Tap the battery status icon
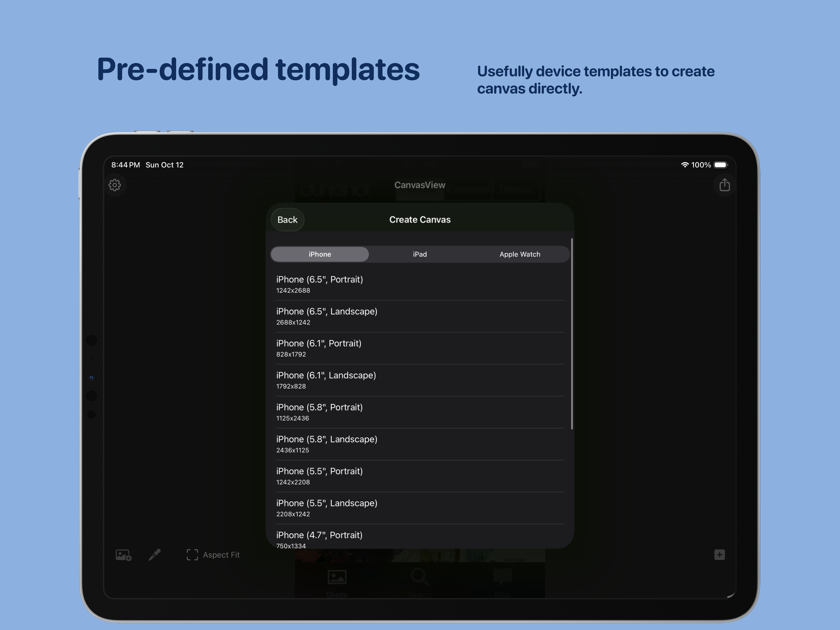This screenshot has height=630, width=840. point(721,165)
